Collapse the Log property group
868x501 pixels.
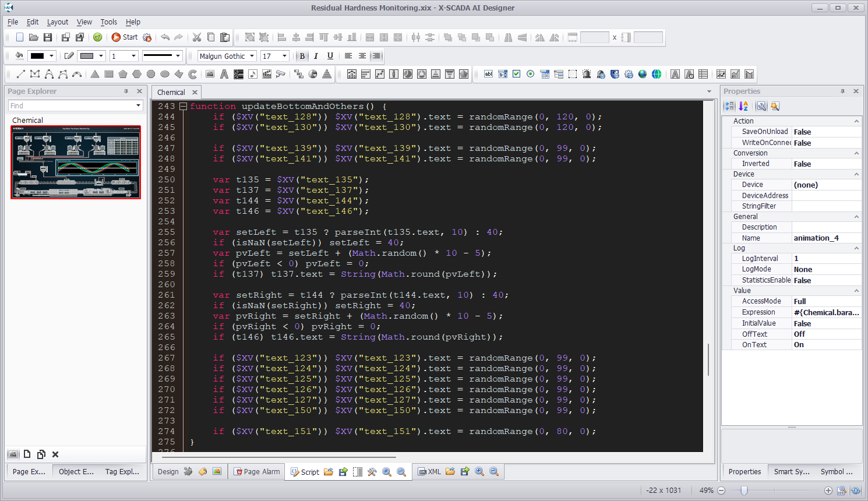(x=856, y=248)
